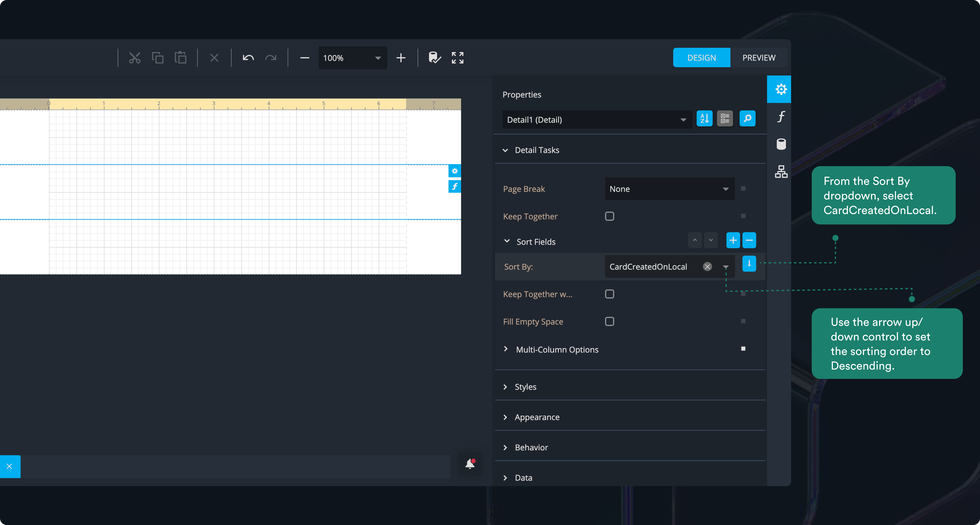
Task: Click the Properties panel title
Action: [522, 95]
